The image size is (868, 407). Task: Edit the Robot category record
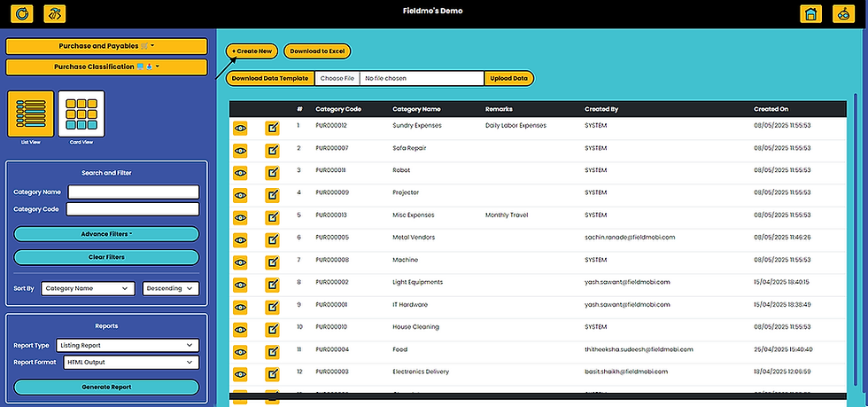pos(273,172)
